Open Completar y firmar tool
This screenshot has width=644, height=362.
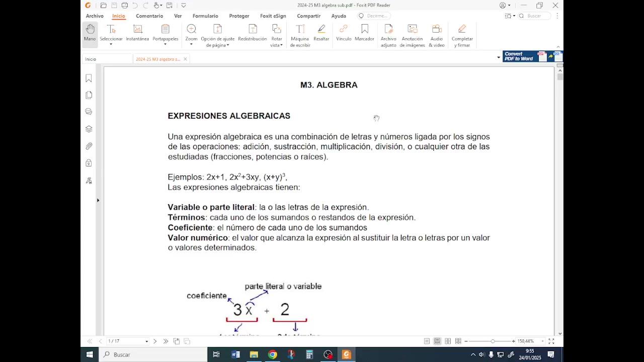click(462, 35)
